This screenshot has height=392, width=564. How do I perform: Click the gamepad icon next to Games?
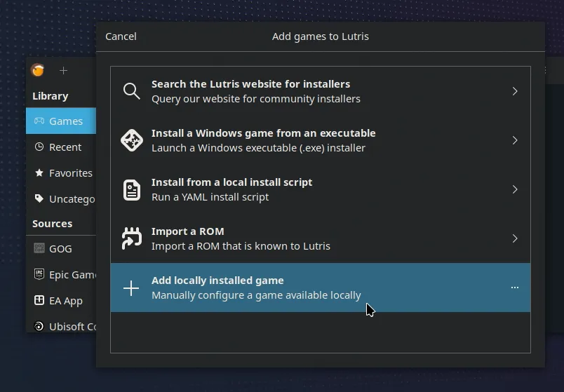[39, 121]
